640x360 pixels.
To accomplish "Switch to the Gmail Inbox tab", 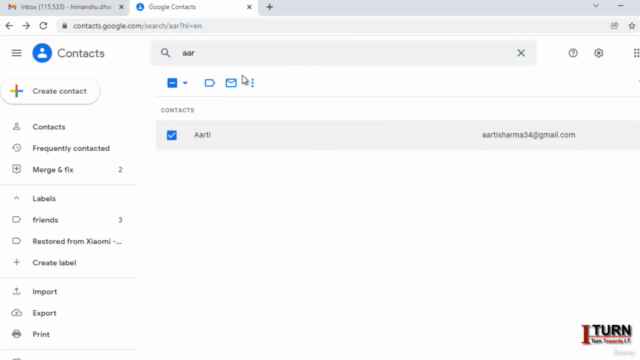I will [x=65, y=7].
